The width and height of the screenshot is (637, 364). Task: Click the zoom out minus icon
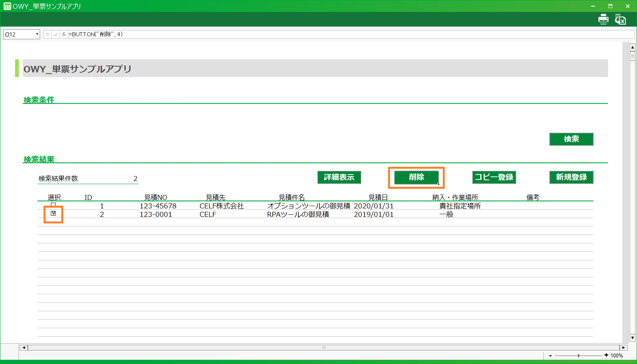click(550, 356)
